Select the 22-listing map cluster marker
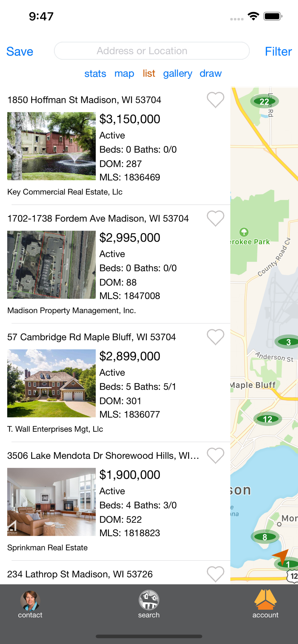298x644 pixels. click(264, 101)
